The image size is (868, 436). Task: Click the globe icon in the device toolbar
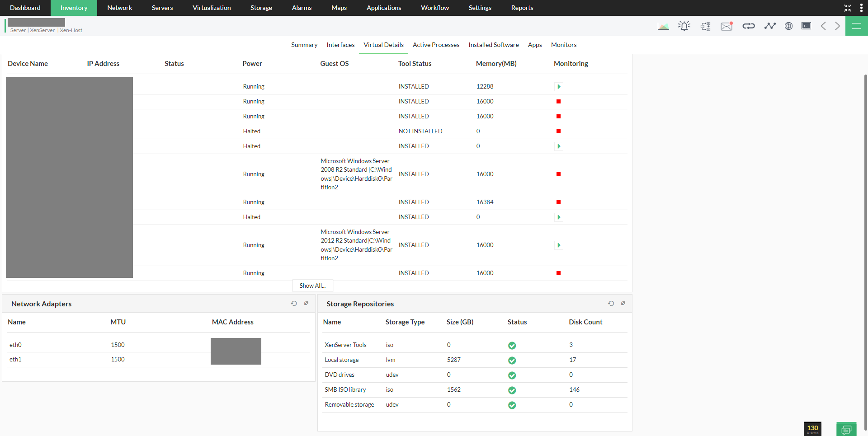(788, 26)
